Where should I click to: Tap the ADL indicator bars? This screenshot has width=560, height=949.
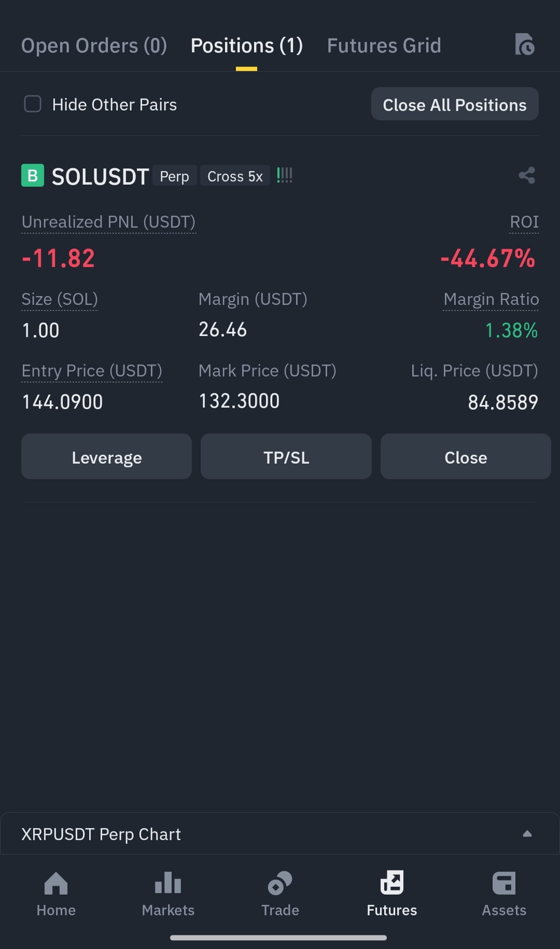pyautogui.click(x=285, y=175)
